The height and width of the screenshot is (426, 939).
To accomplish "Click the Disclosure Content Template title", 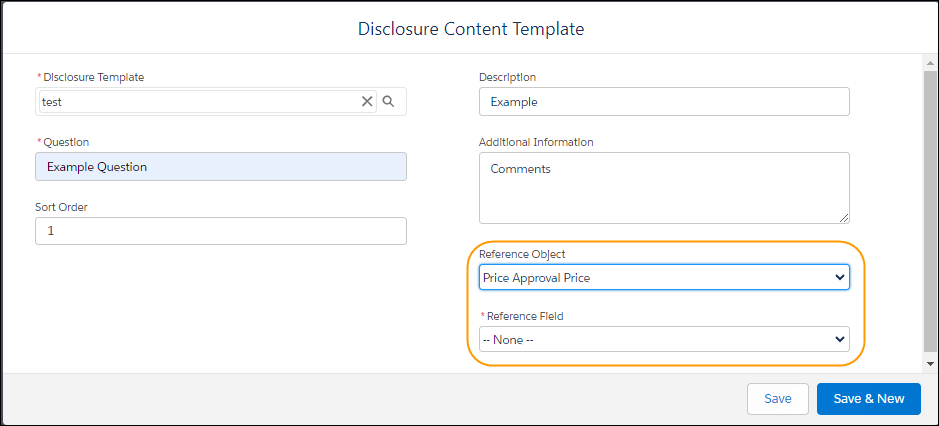I will tap(471, 29).
